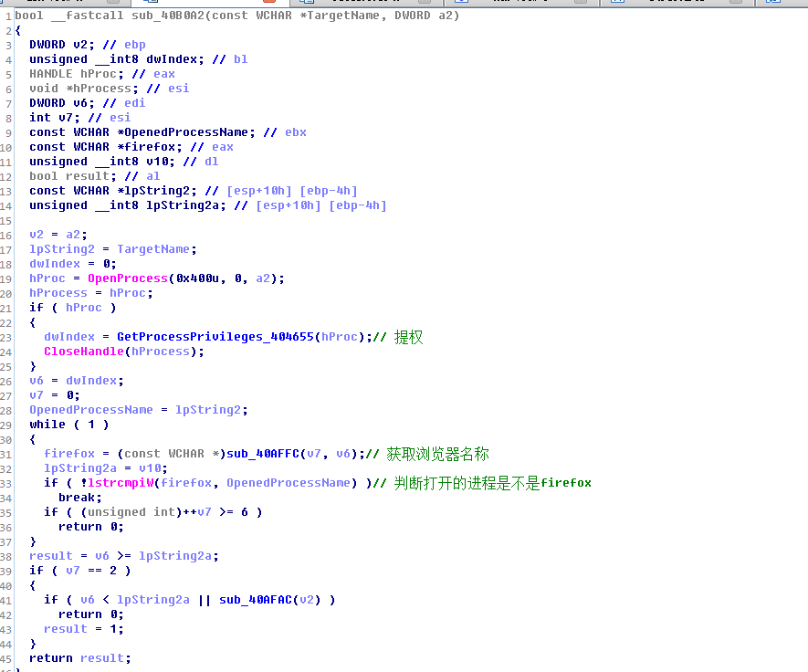Click line number 33 in the gutter
The width and height of the screenshot is (808, 672).
[5, 483]
